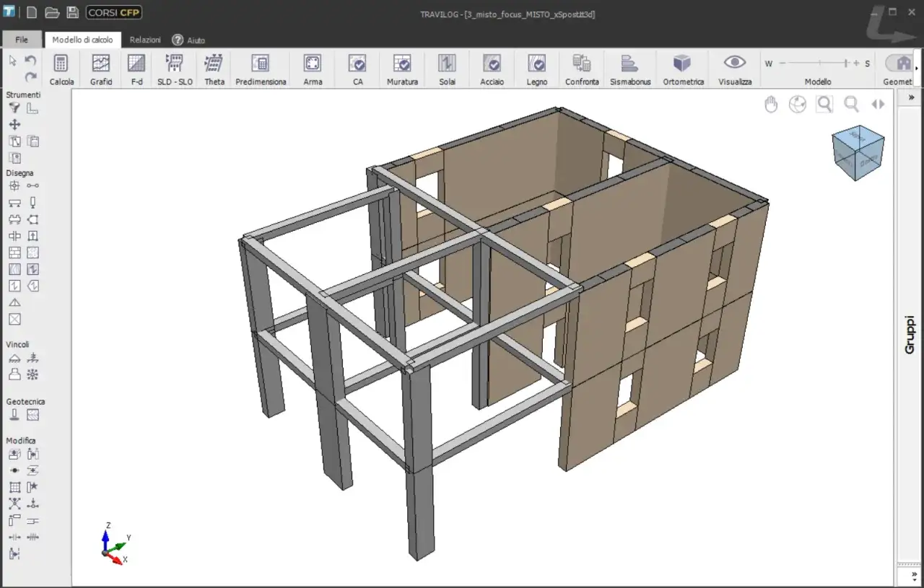Launch the Predimensiona tool
This screenshot has width=924, height=588.
pyautogui.click(x=261, y=70)
